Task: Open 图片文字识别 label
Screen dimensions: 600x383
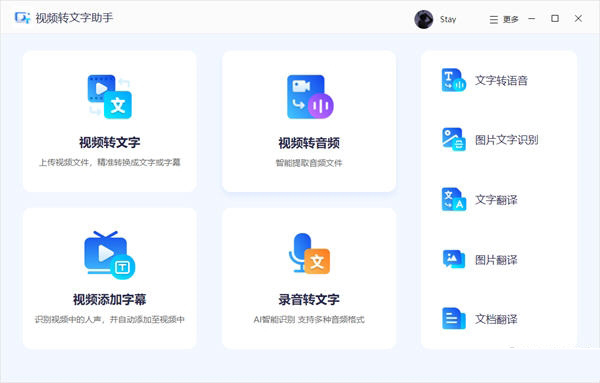Action: [507, 140]
